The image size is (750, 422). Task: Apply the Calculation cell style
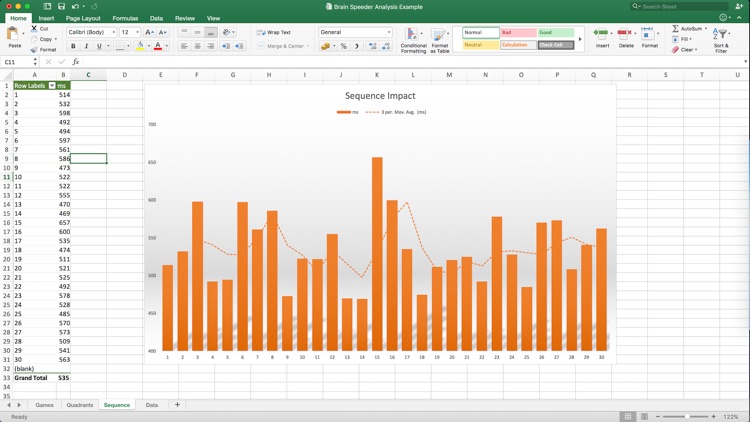[x=518, y=45]
